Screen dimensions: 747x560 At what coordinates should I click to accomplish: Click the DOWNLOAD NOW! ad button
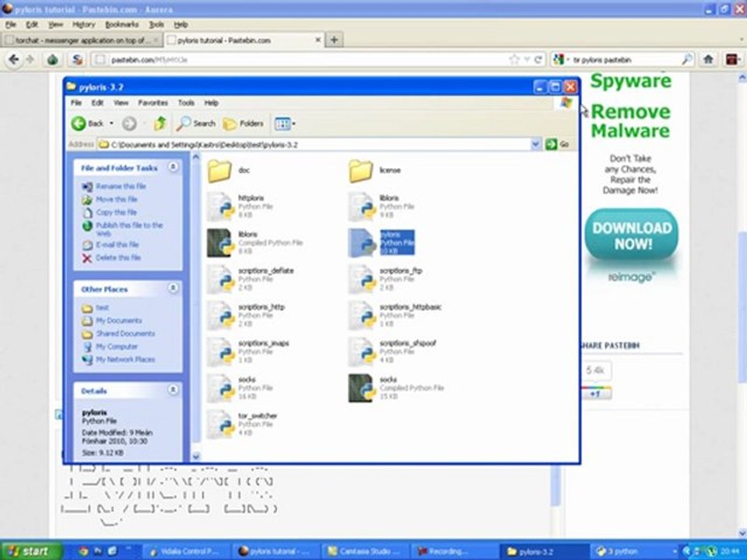[x=632, y=235]
